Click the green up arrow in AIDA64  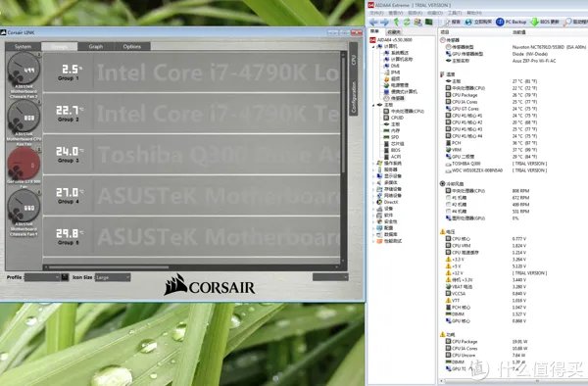pyautogui.click(x=396, y=23)
